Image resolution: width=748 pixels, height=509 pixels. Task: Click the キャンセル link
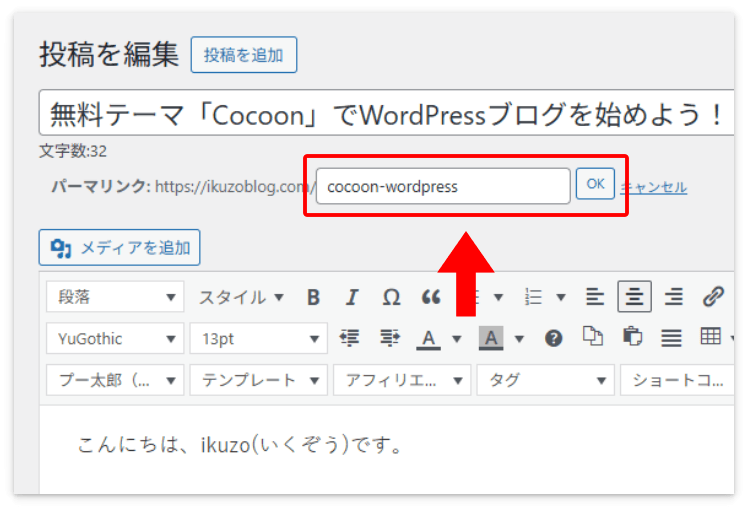pyautogui.click(x=654, y=187)
